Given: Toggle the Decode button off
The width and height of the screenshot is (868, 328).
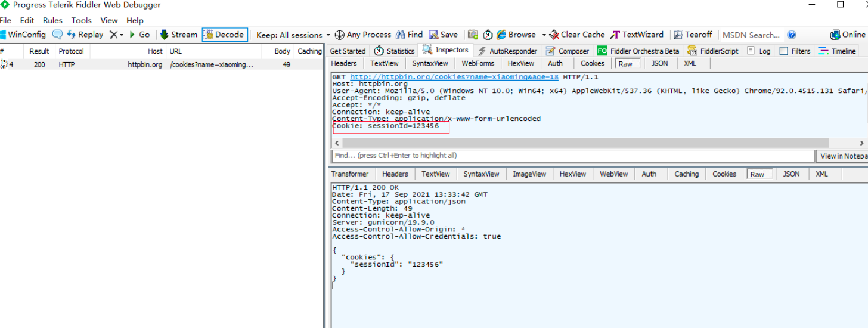Looking at the screenshot, I should [x=224, y=35].
